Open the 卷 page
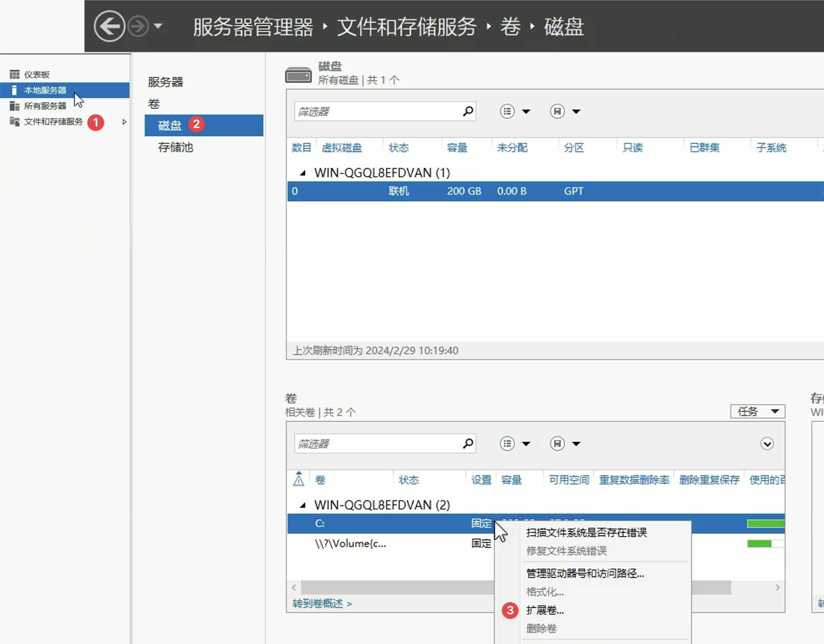 coord(154,104)
